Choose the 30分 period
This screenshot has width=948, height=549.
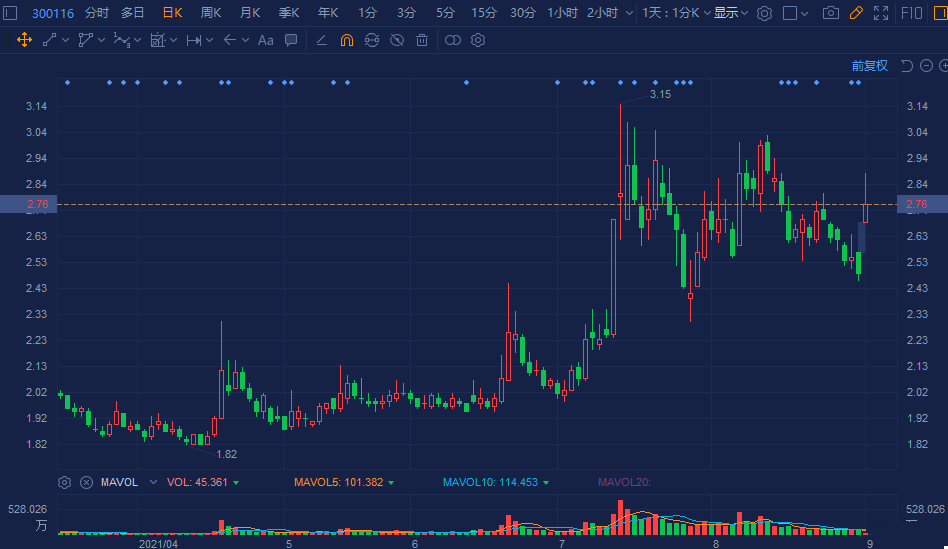pyautogui.click(x=523, y=13)
